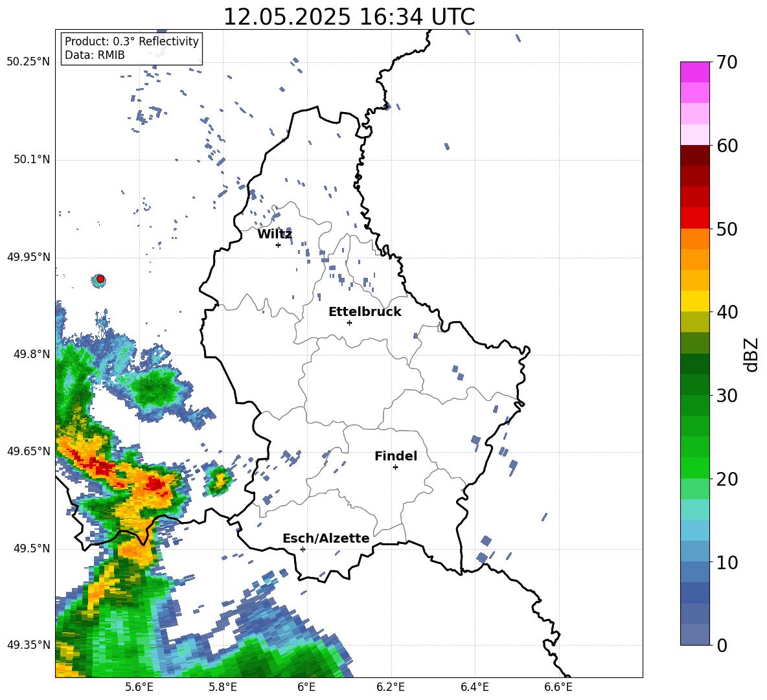The image size is (767, 700).
Task: Click the 50 value on the colorbar
Action: coord(727,229)
